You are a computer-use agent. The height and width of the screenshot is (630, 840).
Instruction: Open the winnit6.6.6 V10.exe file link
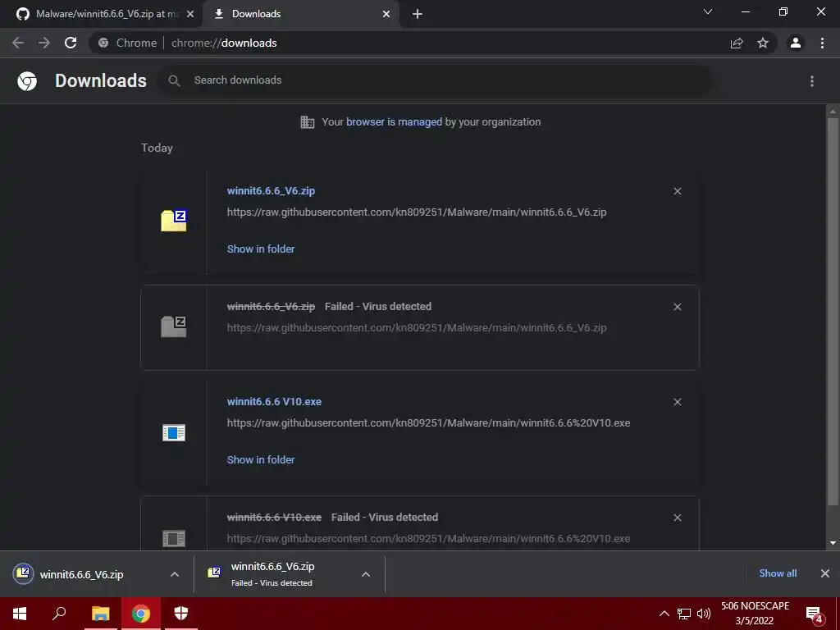click(274, 402)
